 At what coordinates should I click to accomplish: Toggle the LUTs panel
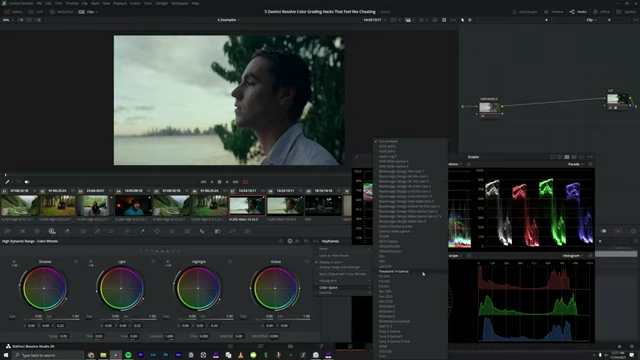(x=37, y=12)
